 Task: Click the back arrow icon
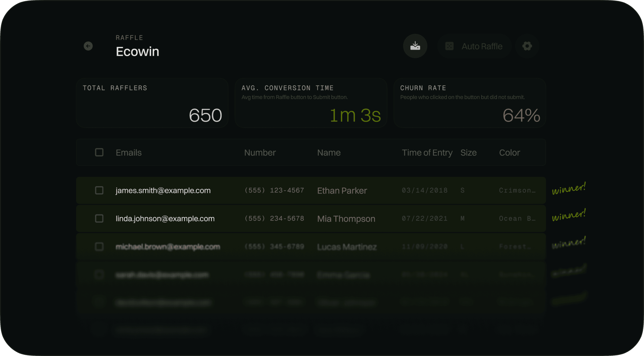88,46
